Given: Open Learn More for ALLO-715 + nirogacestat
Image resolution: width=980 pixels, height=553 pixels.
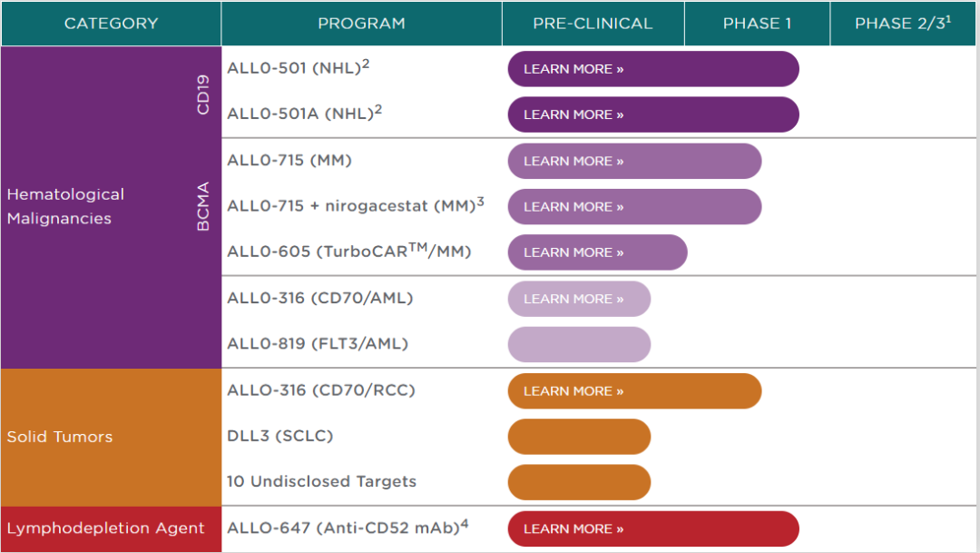Looking at the screenshot, I should [573, 206].
